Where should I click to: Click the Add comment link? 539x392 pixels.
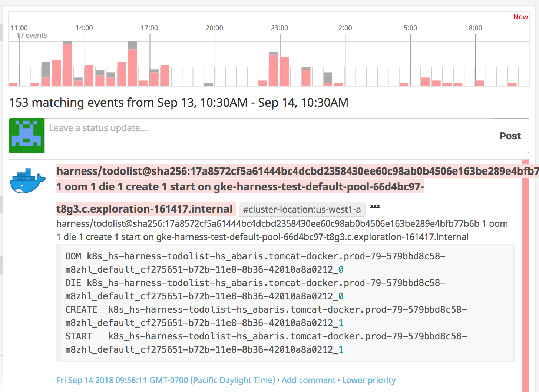tap(308, 380)
